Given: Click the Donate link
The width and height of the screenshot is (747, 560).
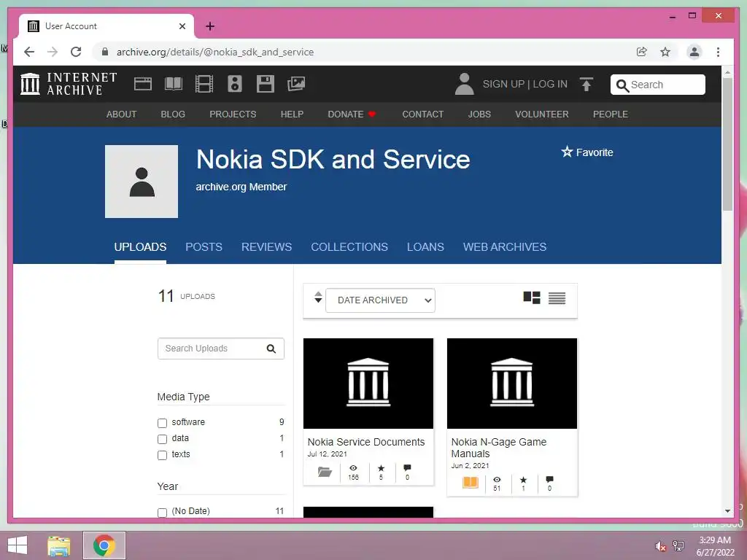Looking at the screenshot, I should (x=352, y=114).
